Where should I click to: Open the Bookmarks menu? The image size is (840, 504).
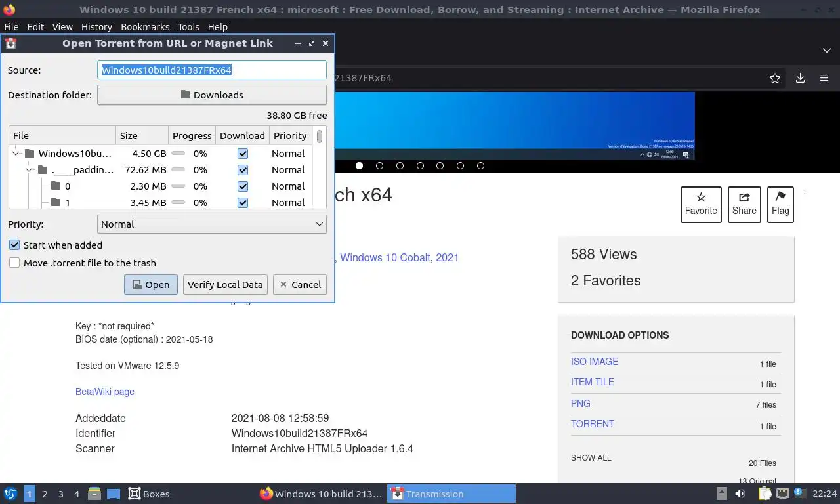coord(145,27)
